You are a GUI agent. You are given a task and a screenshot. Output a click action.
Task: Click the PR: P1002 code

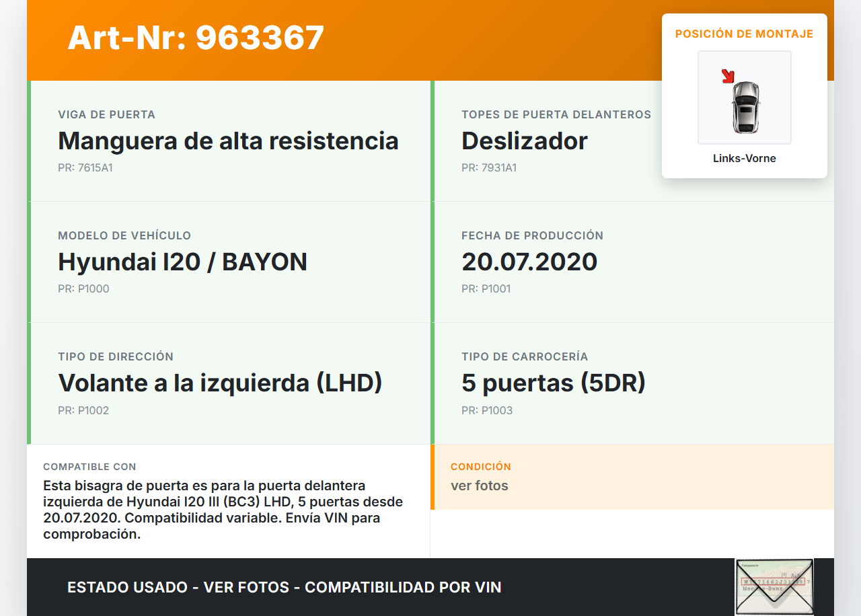83,410
